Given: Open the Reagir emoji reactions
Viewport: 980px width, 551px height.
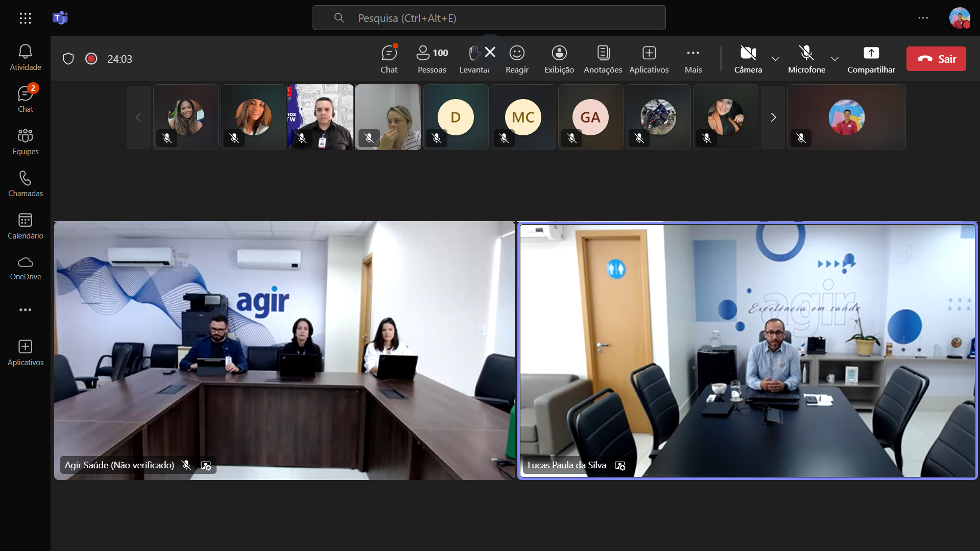Looking at the screenshot, I should [517, 59].
